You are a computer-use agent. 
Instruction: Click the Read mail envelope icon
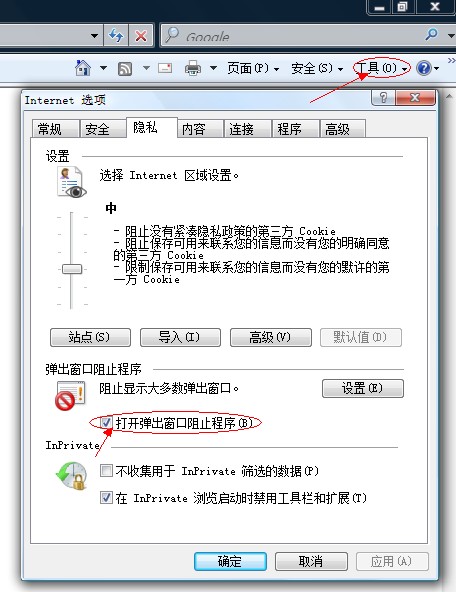165,68
